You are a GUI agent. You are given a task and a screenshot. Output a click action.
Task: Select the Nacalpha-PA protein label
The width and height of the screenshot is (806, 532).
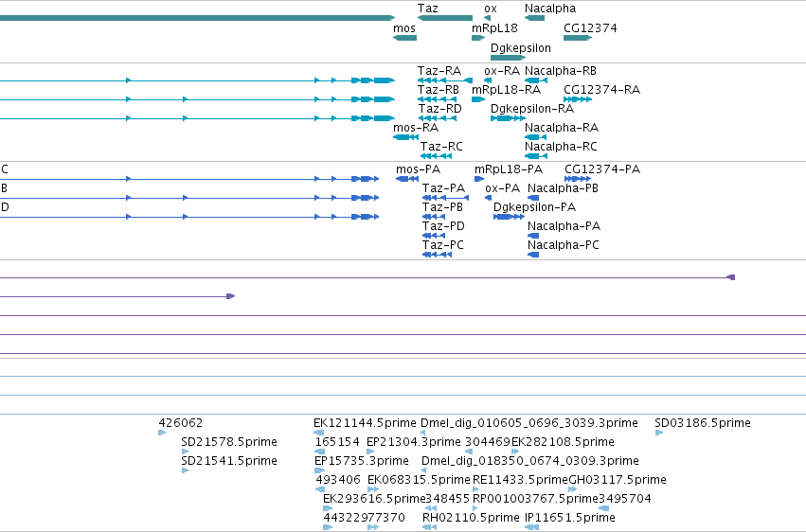click(564, 226)
